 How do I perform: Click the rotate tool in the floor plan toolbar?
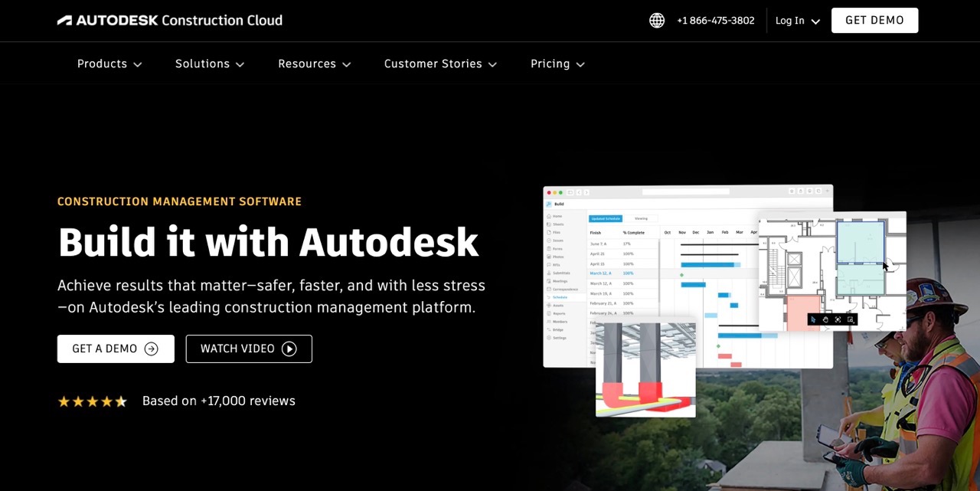click(x=838, y=319)
